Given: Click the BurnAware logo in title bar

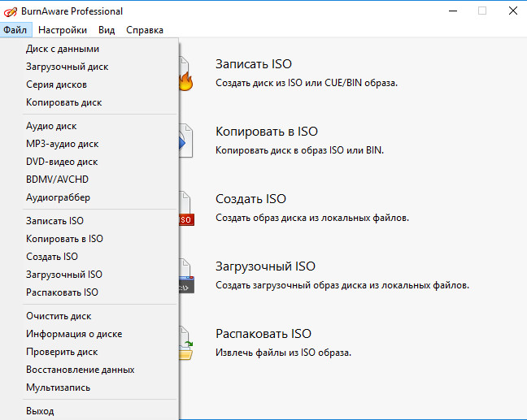Looking at the screenshot, I should click(x=10, y=11).
